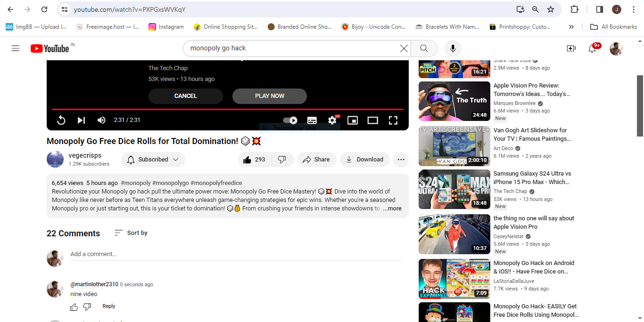Clear the search box with X
The width and height of the screenshot is (644, 322).
point(404,48)
